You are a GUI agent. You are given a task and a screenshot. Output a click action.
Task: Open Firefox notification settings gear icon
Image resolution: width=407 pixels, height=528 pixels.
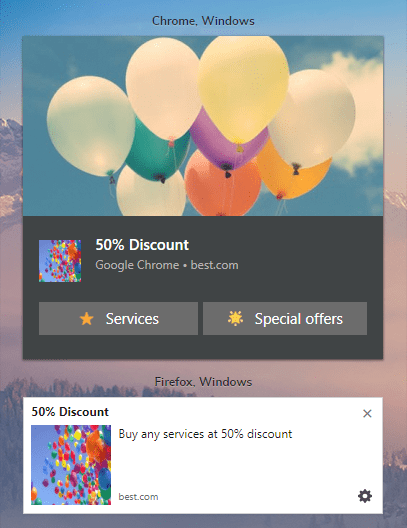(x=365, y=496)
